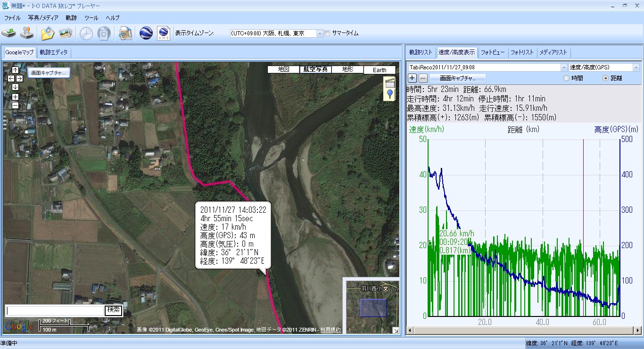Select the 時間 radio button
Viewport: 644px width, 349px height.
[567, 78]
